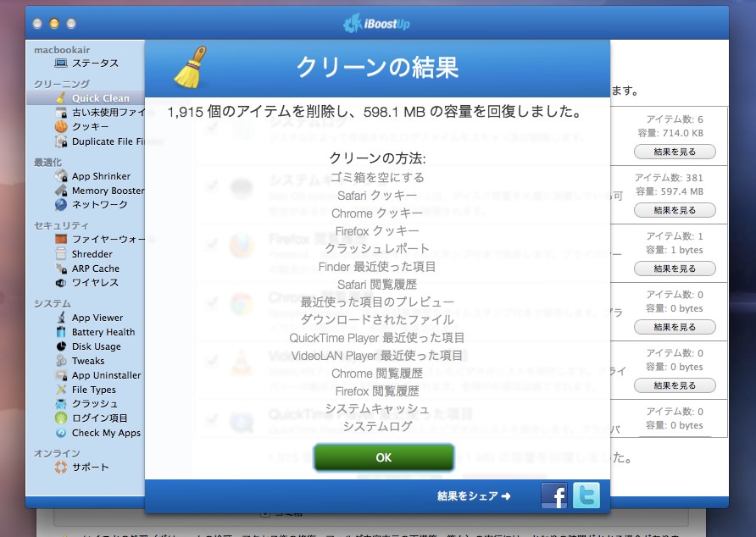Image resolution: width=756 pixels, height=537 pixels.
Task: Share results on Facebook icon
Action: (x=554, y=495)
